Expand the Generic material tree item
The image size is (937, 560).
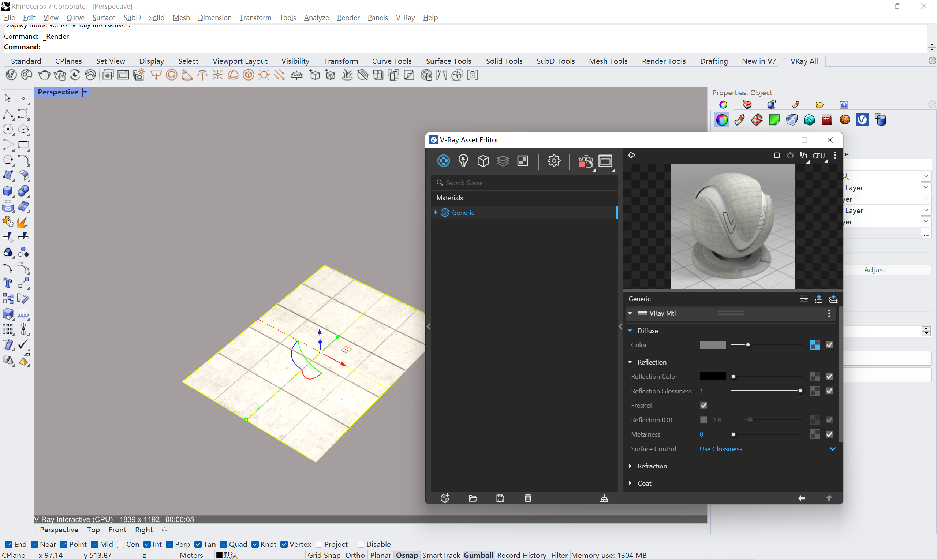(x=436, y=212)
